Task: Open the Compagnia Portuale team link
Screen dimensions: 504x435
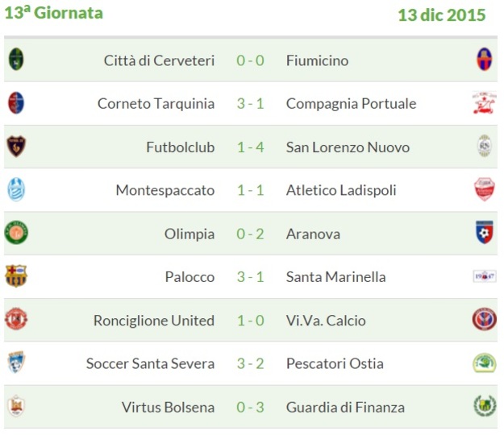Action: click(351, 104)
